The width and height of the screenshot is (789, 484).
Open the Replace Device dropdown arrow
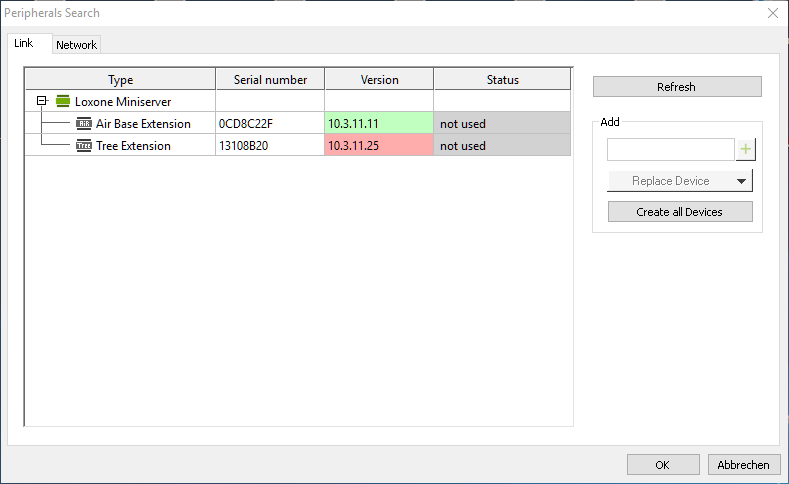tap(742, 181)
